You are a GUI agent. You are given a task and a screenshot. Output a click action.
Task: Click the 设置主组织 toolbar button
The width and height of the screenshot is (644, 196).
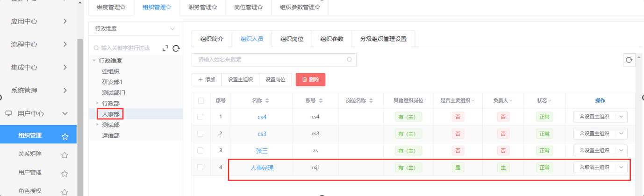pyautogui.click(x=240, y=80)
